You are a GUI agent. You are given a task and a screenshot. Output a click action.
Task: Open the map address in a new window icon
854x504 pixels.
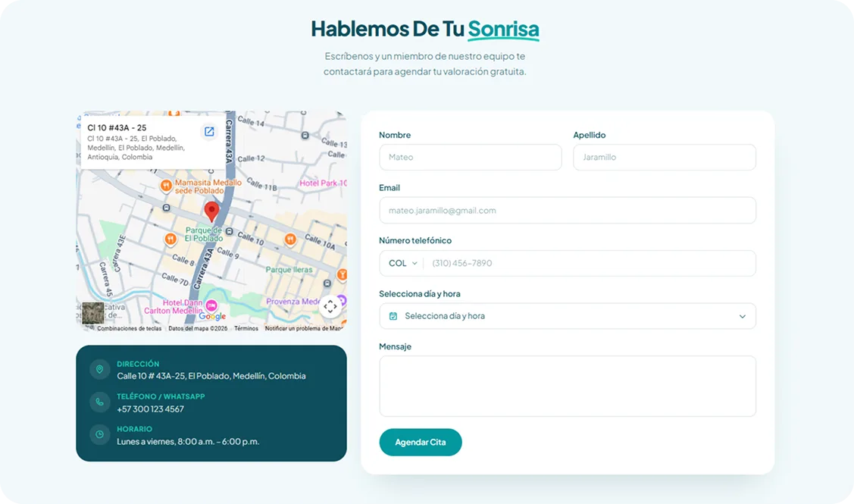click(209, 131)
